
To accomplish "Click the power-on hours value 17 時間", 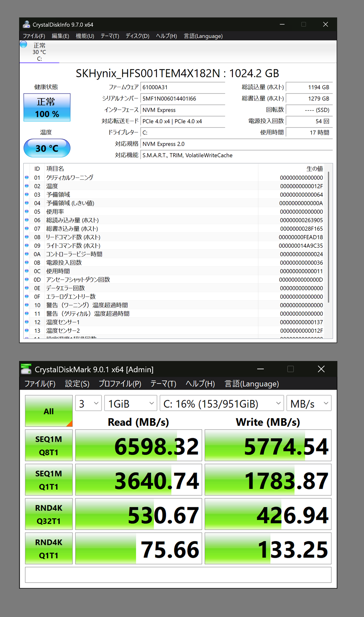I will pos(309,133).
